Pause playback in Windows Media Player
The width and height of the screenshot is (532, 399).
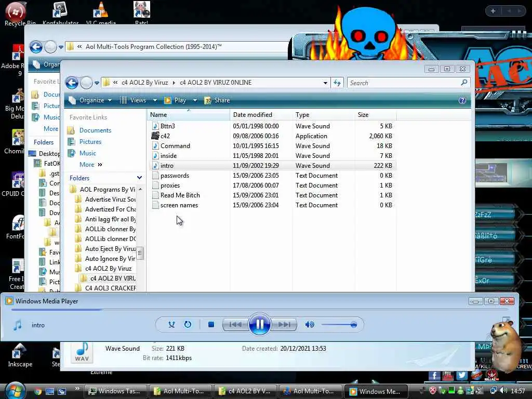point(259,325)
